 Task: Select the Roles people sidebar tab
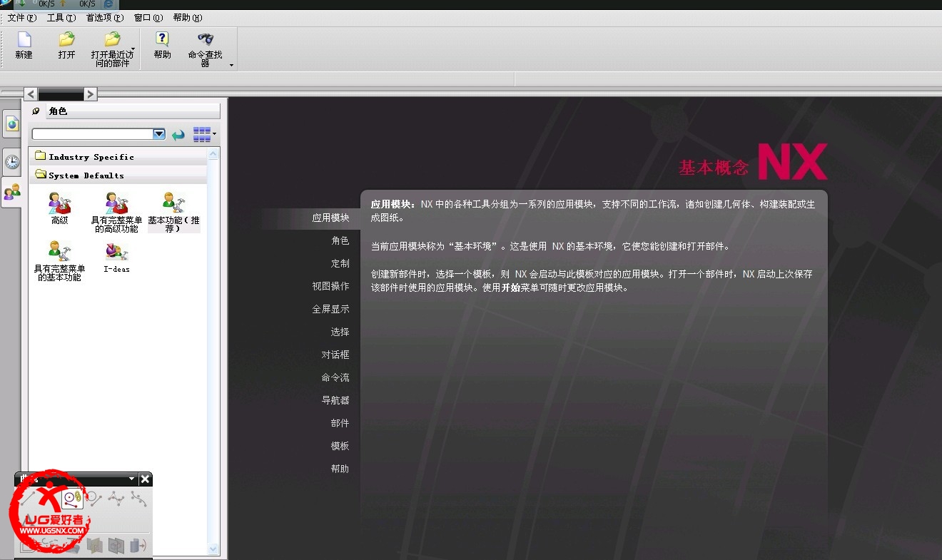tap(12, 191)
